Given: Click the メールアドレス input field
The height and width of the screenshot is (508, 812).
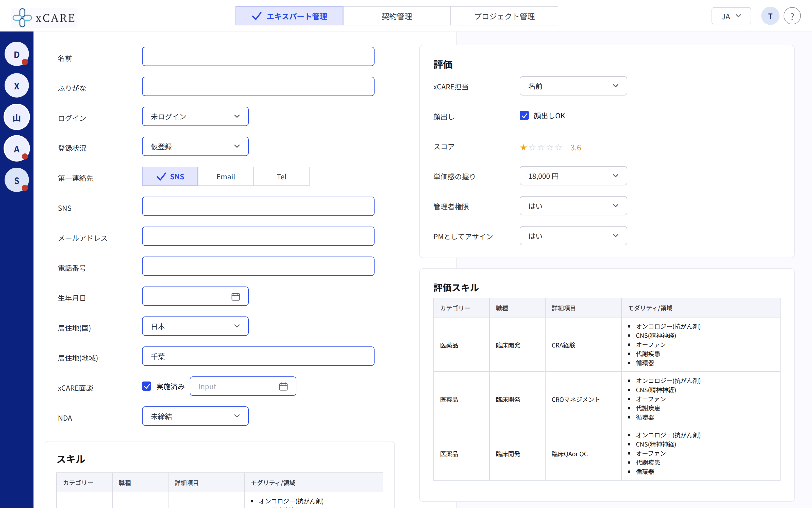Looking at the screenshot, I should 258,236.
